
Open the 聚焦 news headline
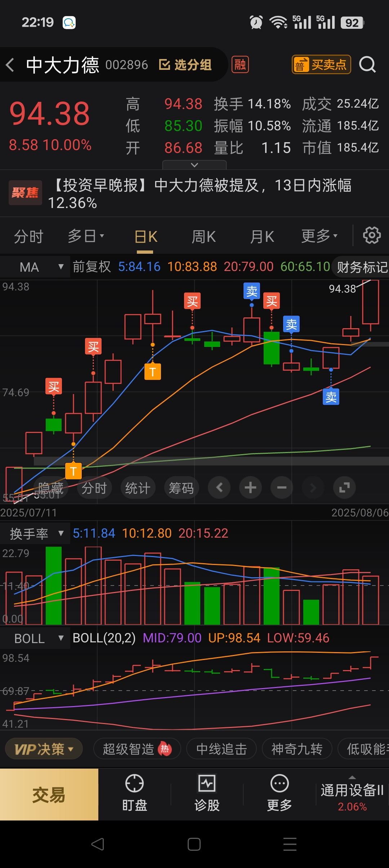tap(194, 194)
